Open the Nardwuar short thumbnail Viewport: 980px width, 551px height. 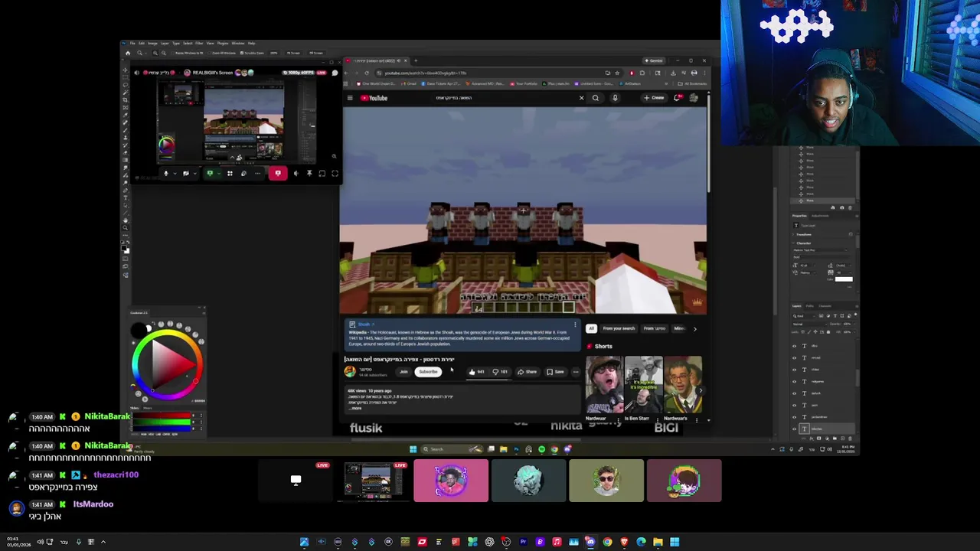point(605,385)
